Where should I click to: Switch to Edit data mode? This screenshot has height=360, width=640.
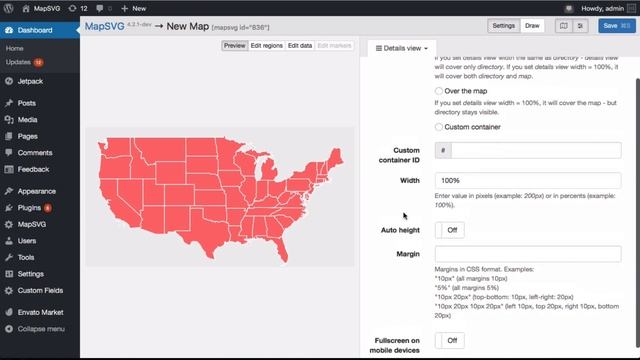[x=300, y=46]
